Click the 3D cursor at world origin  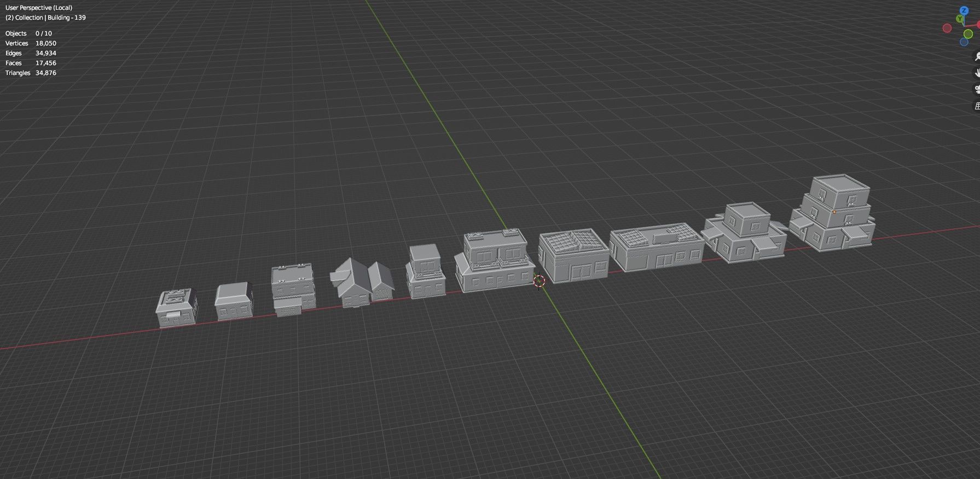click(x=539, y=281)
